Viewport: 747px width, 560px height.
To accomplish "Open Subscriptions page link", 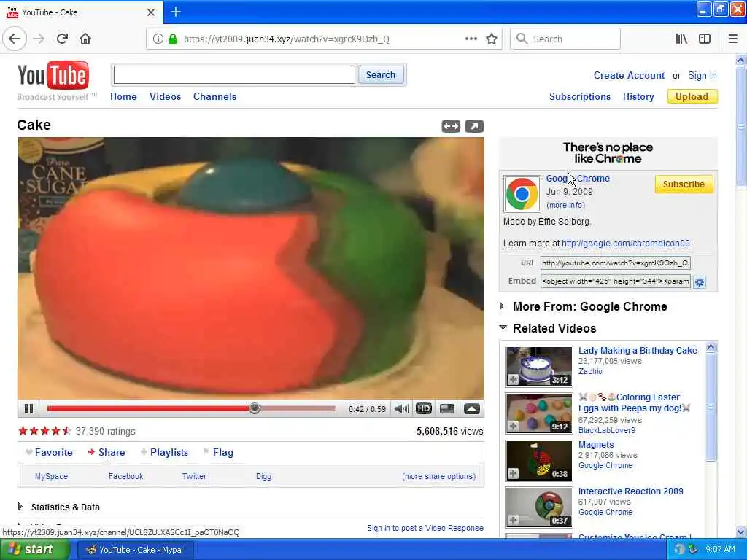I will click(580, 96).
